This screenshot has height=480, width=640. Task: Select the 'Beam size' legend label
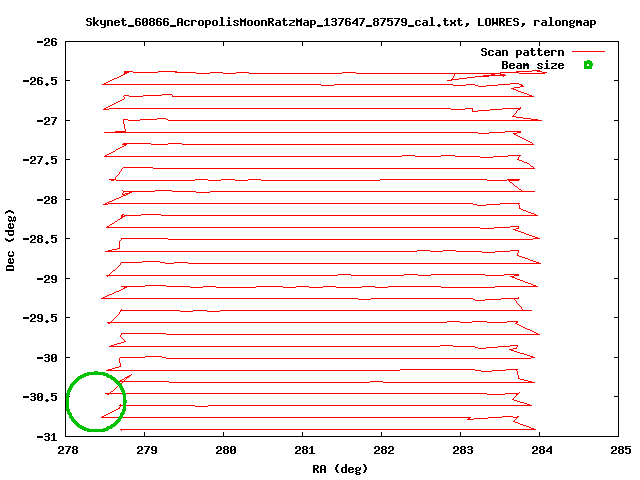click(x=533, y=65)
